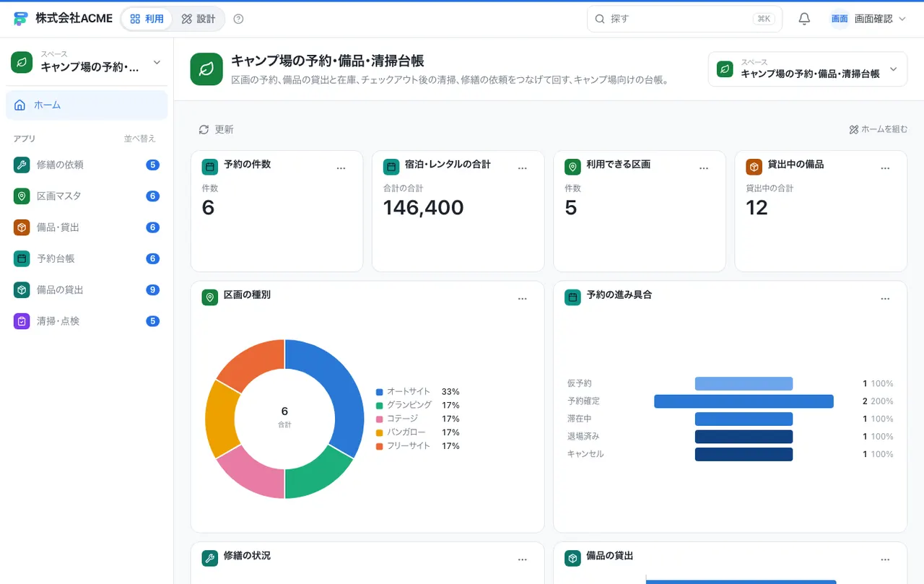Click the 探す search field

click(684, 19)
